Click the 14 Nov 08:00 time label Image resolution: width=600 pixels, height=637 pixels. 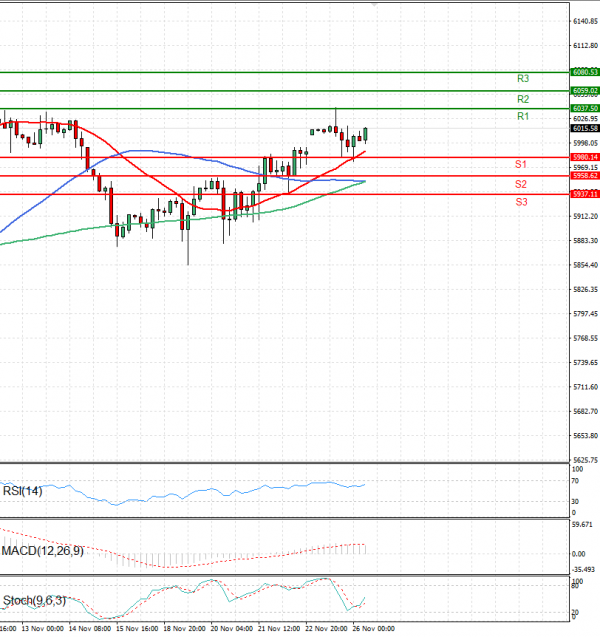pyautogui.click(x=90, y=629)
